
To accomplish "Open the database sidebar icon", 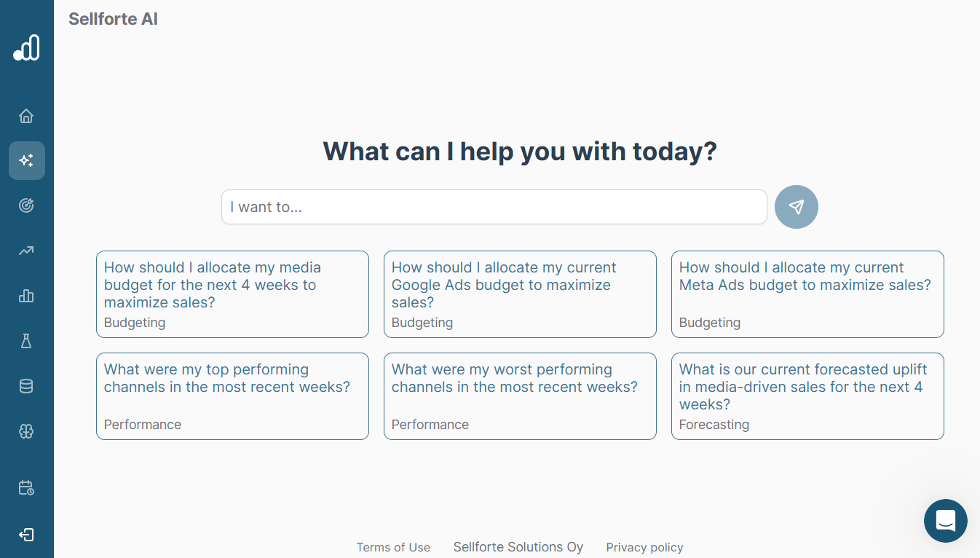I will pos(26,386).
